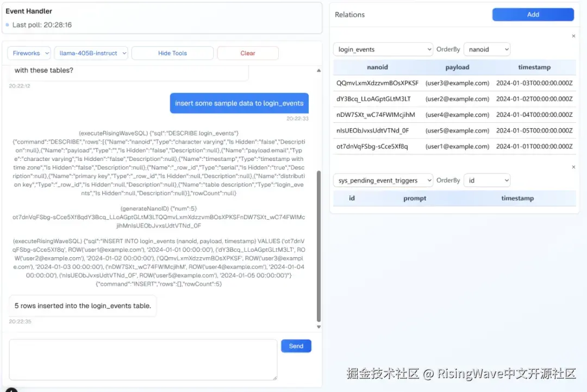Click Hide Tools to collapse tool output
Image resolution: width=587 pixels, height=392 pixels.
172,53
